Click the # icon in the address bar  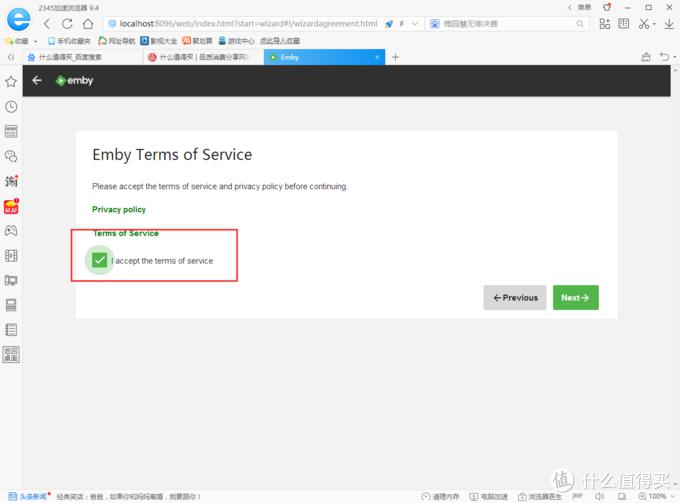coord(402,24)
